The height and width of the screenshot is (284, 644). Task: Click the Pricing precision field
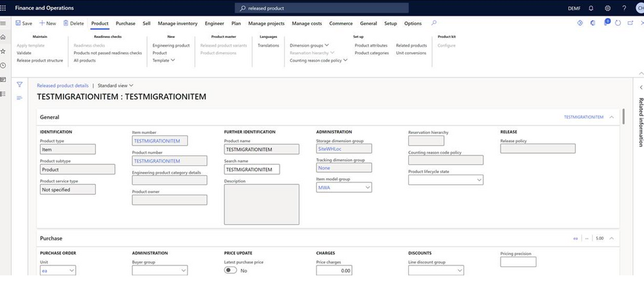[x=518, y=262]
